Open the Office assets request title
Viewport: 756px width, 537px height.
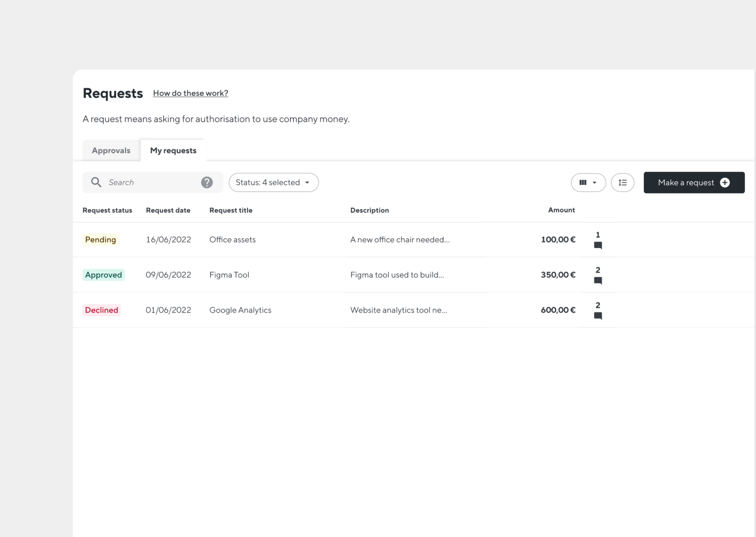click(x=232, y=240)
